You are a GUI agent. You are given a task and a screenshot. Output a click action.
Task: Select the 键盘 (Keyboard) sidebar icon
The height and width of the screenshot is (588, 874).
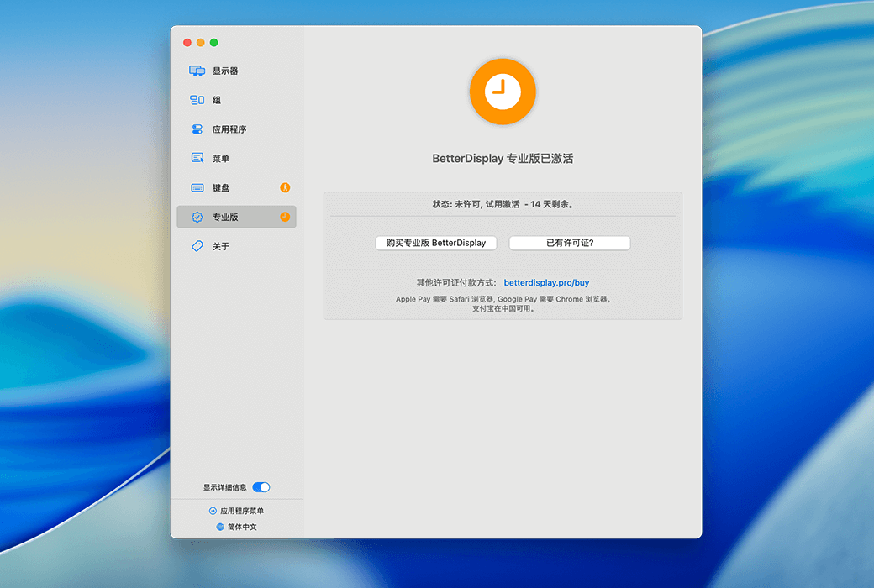197,187
